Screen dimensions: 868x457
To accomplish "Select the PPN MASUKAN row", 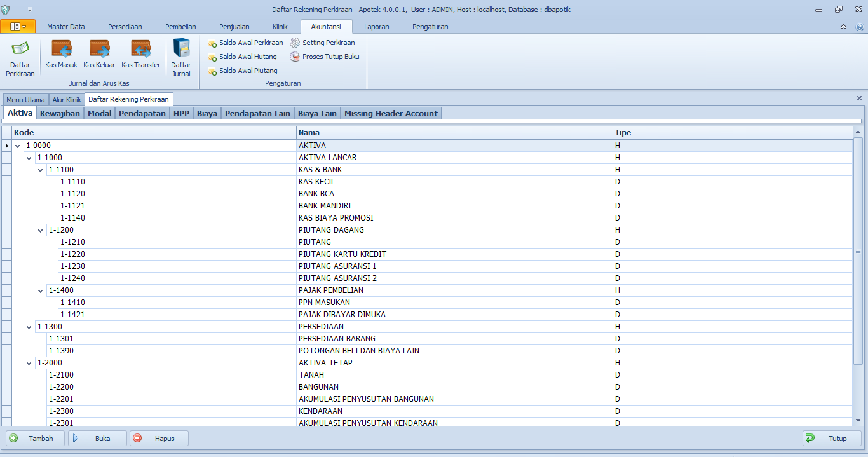I will coord(426,303).
